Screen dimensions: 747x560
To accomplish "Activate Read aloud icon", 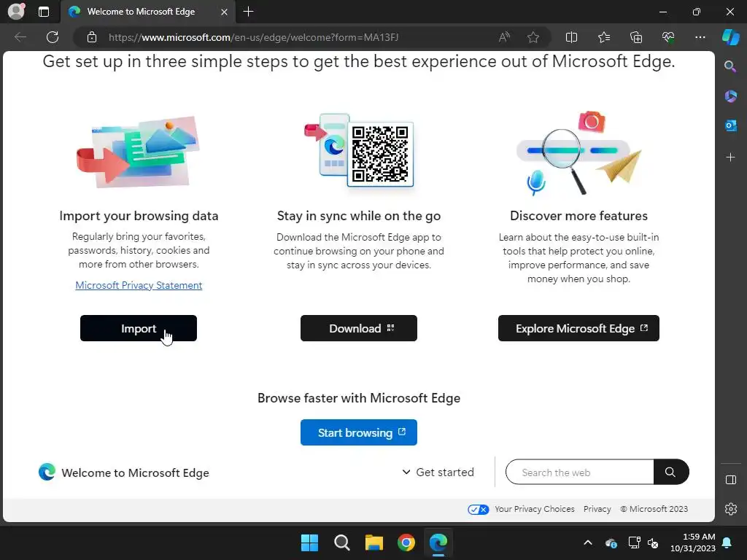I will click(504, 37).
